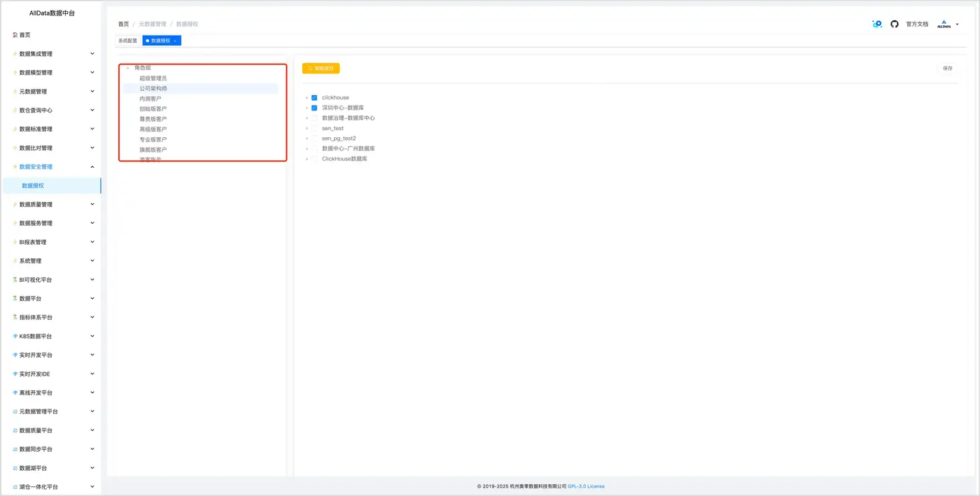Click the icon next to BI可视化平台
This screenshot has height=496, width=980.
pos(15,280)
